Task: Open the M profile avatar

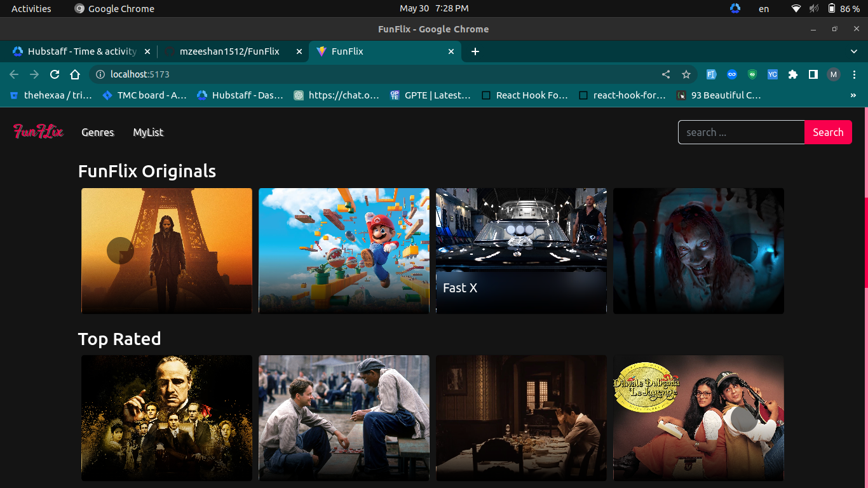Action: pos(834,74)
